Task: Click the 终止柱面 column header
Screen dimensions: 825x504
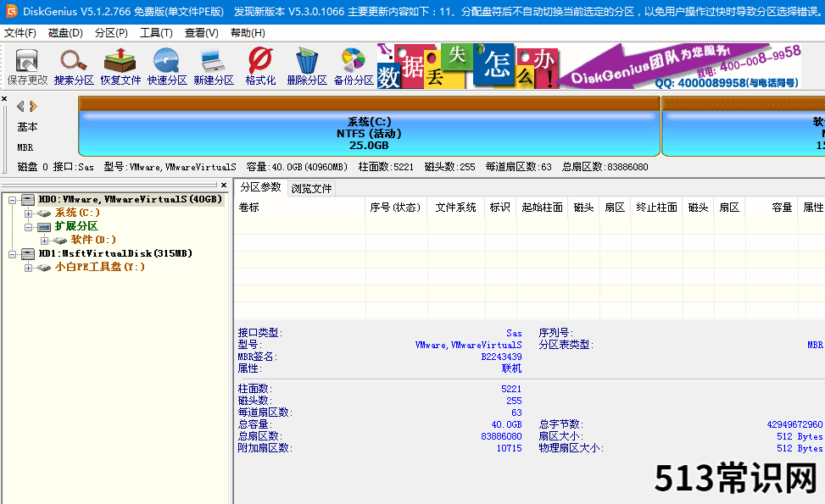Action: 656,208
